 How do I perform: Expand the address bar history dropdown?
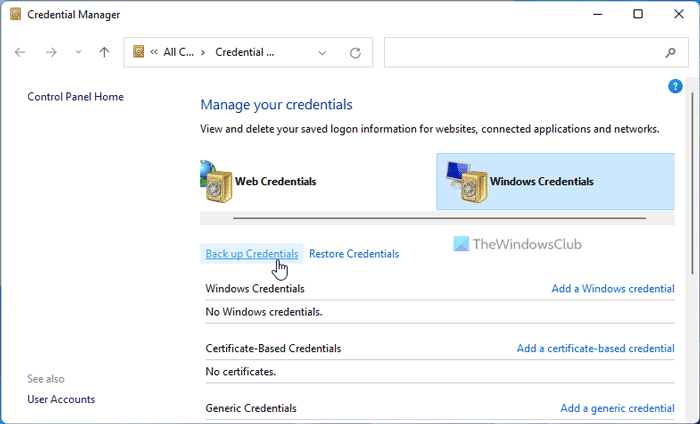point(321,53)
